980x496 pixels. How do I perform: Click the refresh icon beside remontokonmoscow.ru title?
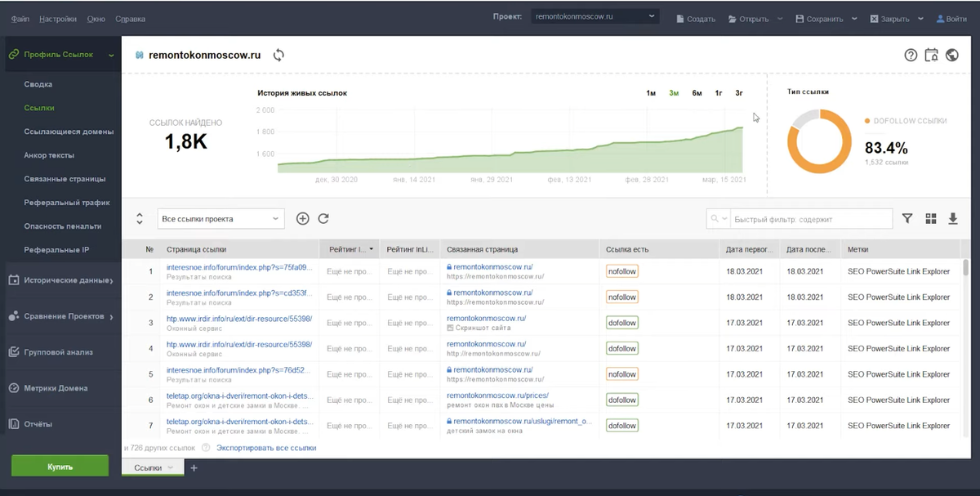[x=278, y=55]
